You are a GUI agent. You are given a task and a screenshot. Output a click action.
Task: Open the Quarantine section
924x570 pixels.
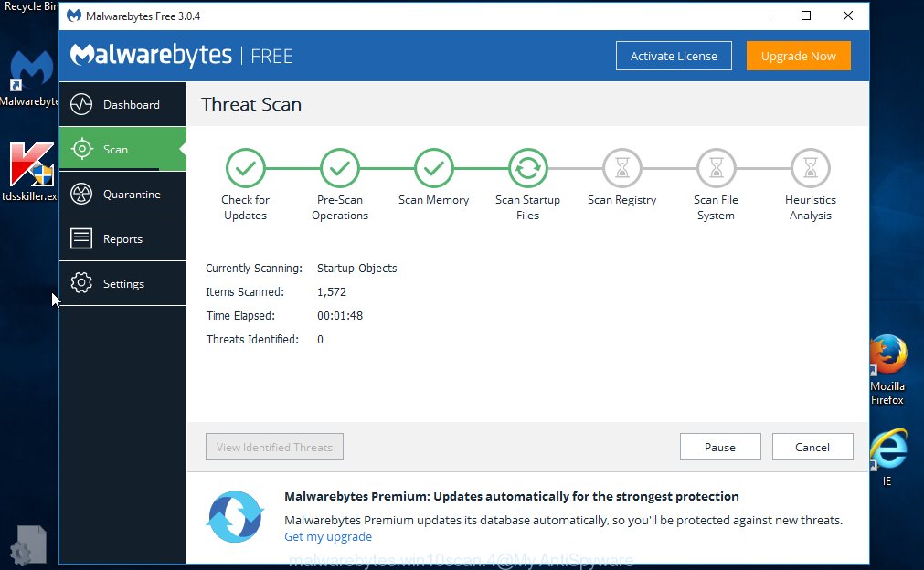(x=122, y=194)
